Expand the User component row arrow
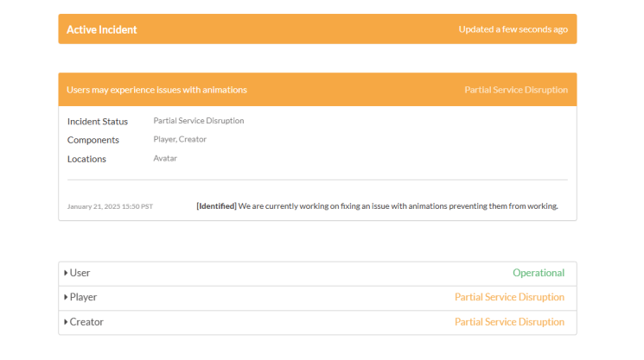This screenshot has height=360, width=644. [66, 273]
